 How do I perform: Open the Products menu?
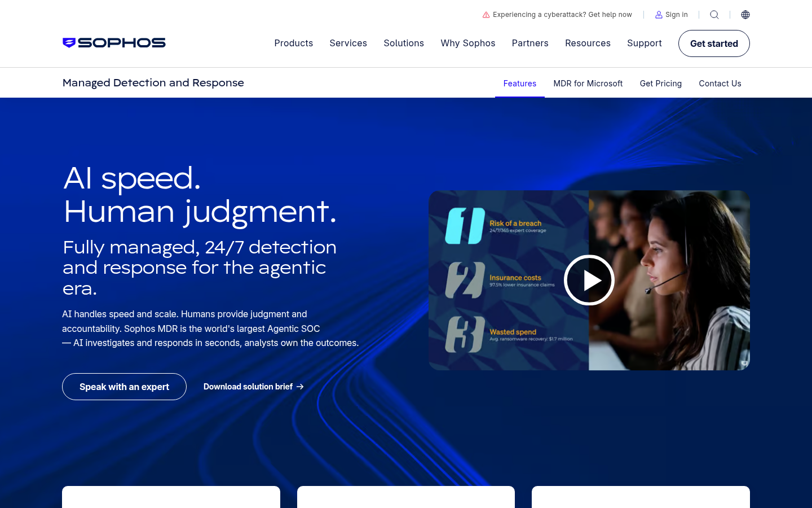pos(294,43)
